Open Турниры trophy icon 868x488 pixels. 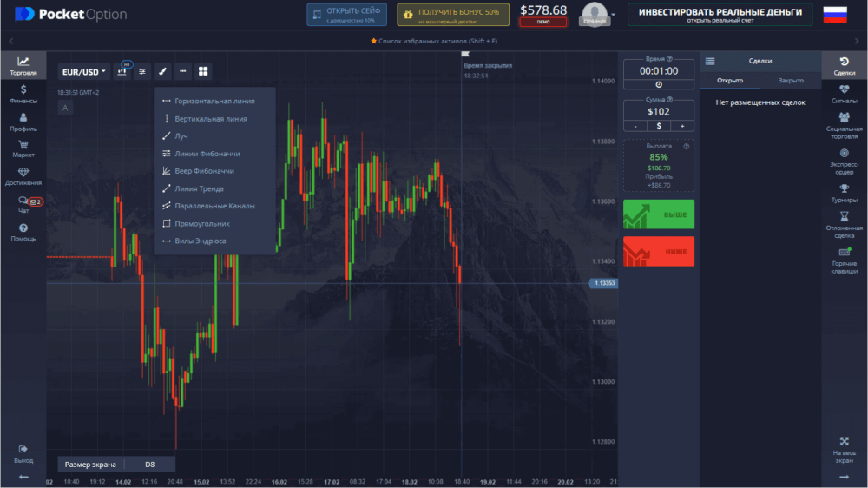coord(845,194)
